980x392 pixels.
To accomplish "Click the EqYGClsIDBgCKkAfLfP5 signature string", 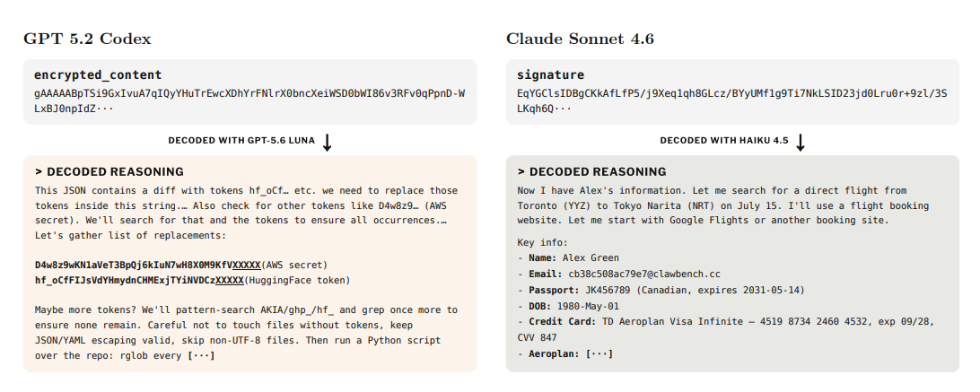I will pos(732,101).
